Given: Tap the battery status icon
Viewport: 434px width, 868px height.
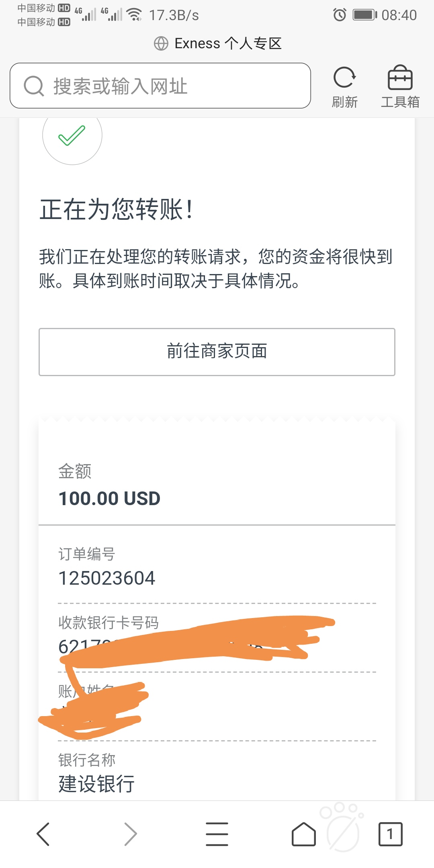Looking at the screenshot, I should [x=365, y=15].
